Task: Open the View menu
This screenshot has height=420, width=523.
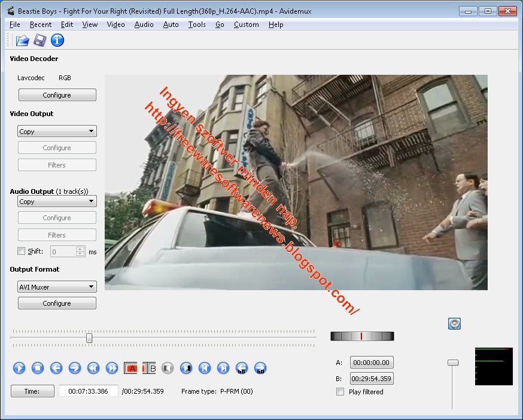Action: 90,25
